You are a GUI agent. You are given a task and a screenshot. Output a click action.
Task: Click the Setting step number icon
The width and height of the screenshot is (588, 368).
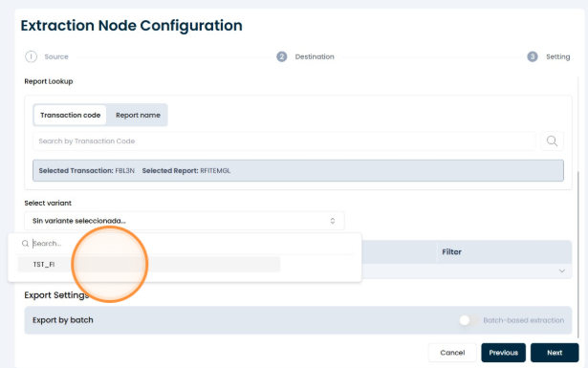pos(533,56)
